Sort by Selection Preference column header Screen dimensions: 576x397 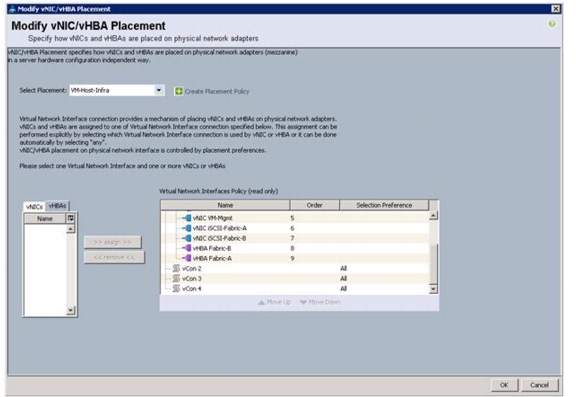coord(384,205)
